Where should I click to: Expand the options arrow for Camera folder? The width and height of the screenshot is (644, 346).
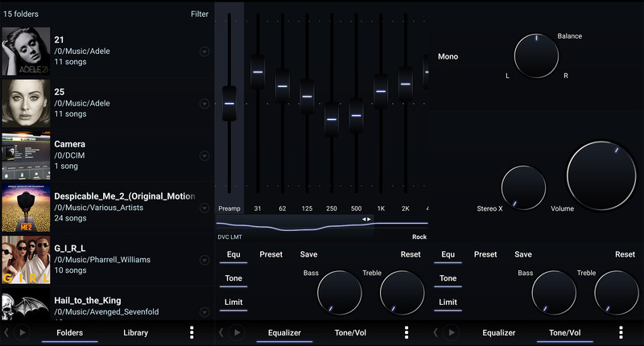click(204, 156)
